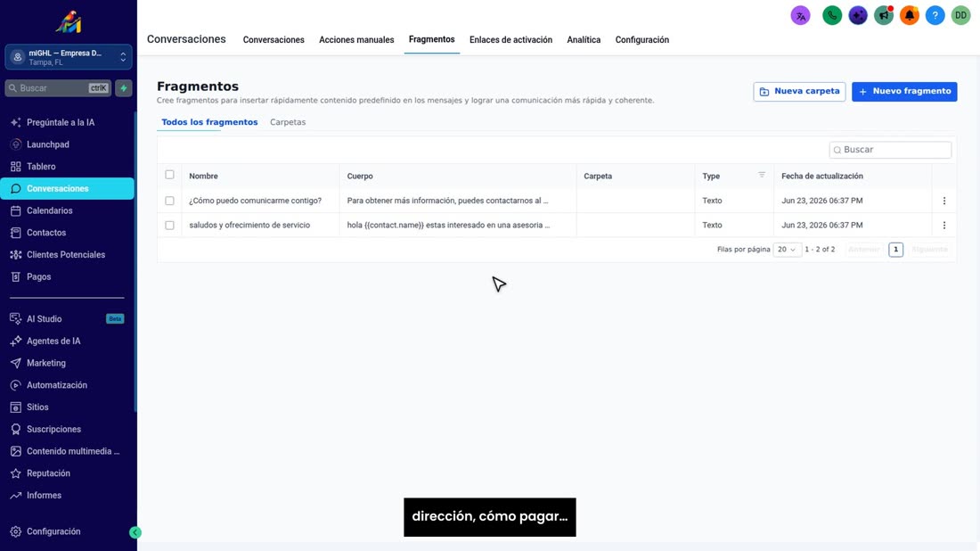Open row options for saludos y ofrecimiento

tap(943, 226)
